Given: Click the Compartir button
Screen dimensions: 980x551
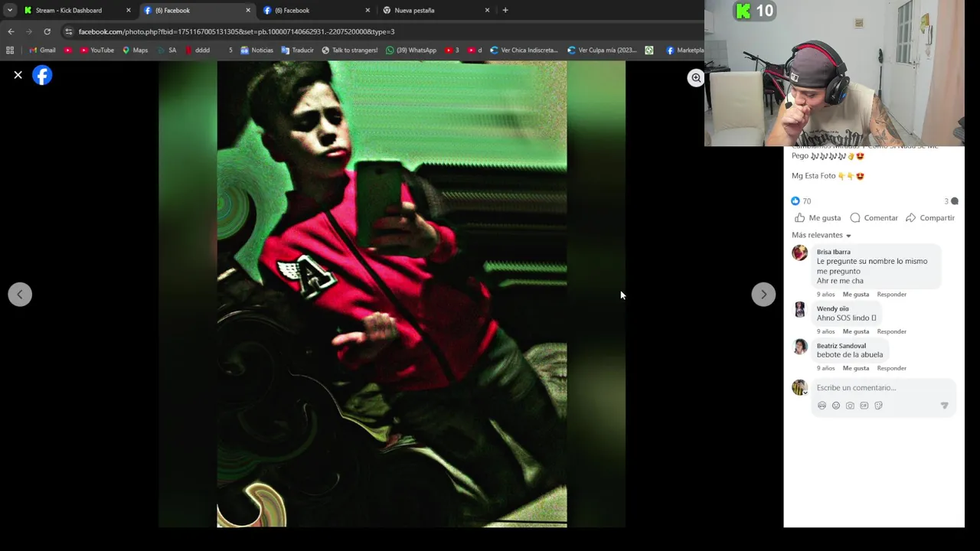Looking at the screenshot, I should [x=929, y=218].
